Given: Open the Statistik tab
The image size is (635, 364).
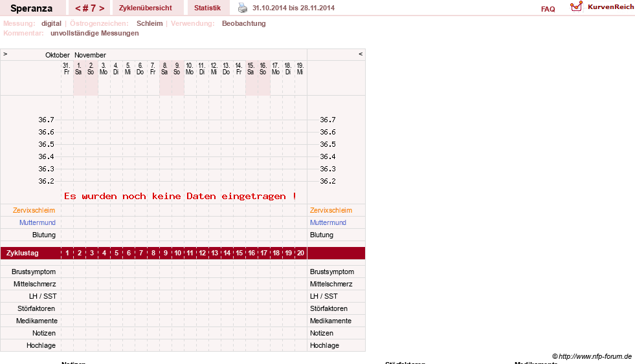Looking at the screenshot, I should pos(207,8).
